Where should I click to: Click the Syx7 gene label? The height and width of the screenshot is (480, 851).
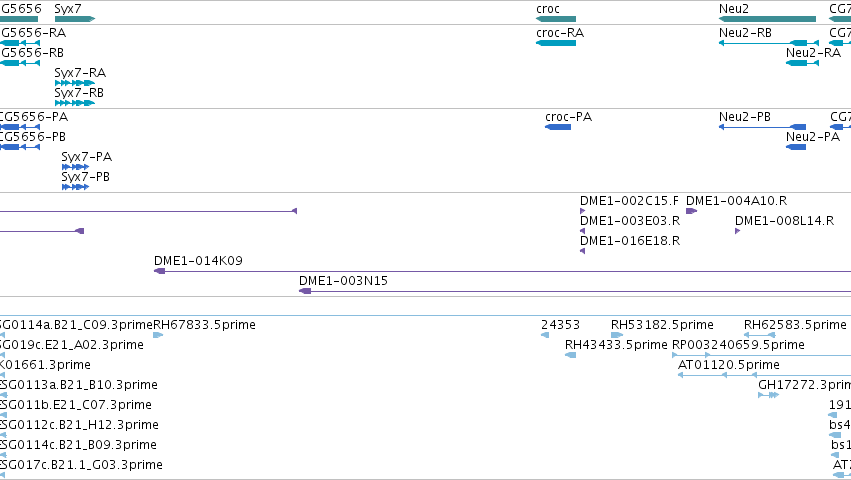pyautogui.click(x=68, y=9)
